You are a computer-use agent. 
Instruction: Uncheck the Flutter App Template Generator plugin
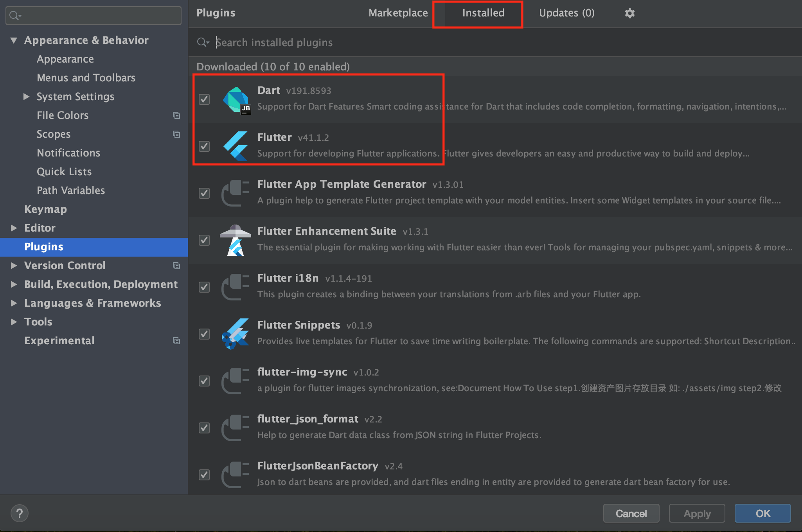pyautogui.click(x=204, y=193)
